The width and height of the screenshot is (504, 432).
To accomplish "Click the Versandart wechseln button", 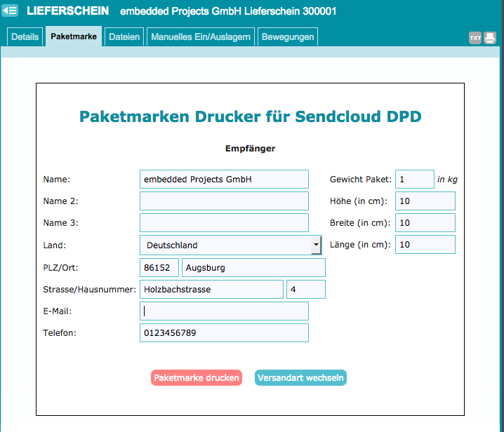I will coord(300,378).
